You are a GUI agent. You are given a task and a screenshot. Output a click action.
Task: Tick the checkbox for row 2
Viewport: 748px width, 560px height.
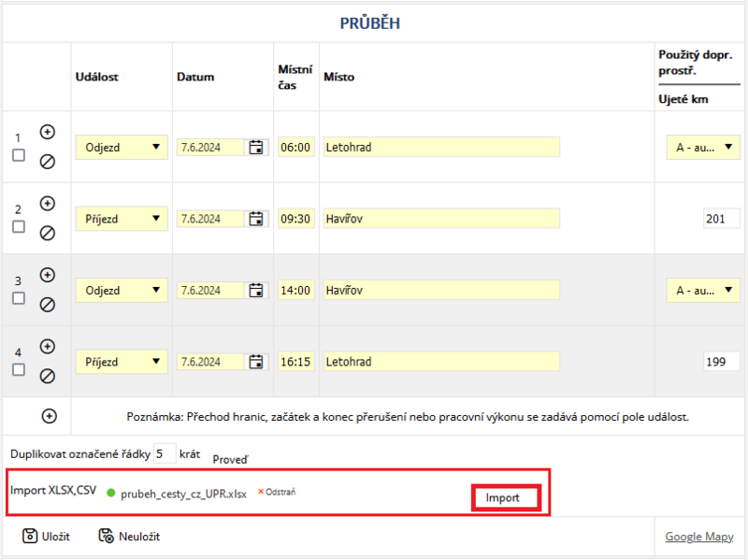[19, 227]
